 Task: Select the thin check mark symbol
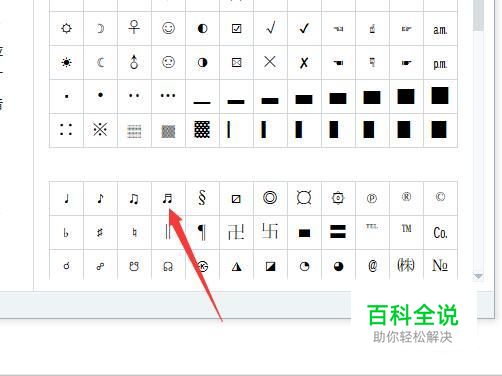coord(271,28)
